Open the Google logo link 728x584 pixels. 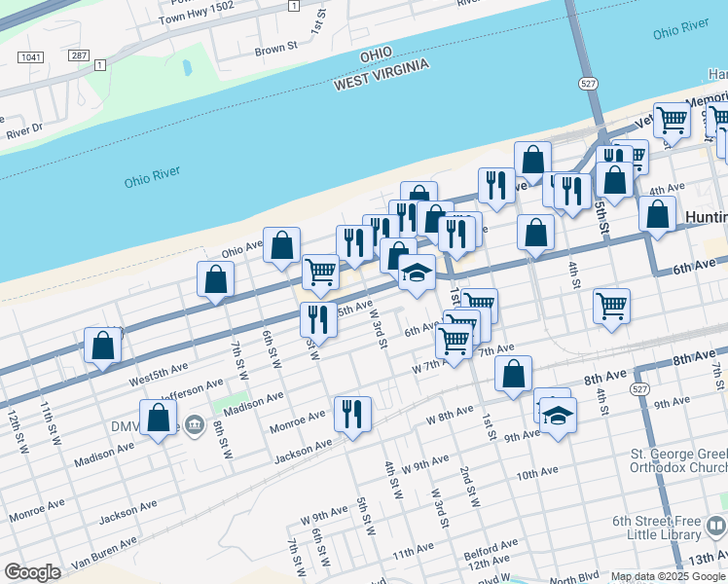coord(32,571)
